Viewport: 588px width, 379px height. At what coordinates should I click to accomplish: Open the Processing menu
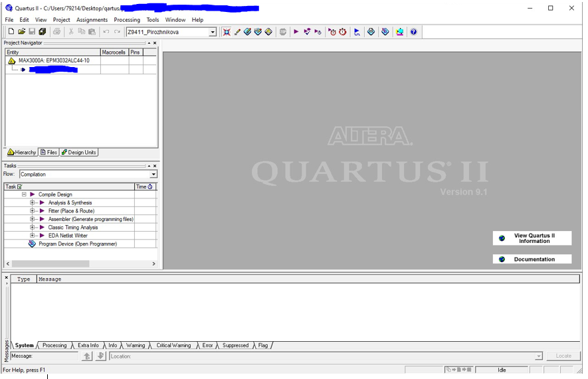[127, 20]
